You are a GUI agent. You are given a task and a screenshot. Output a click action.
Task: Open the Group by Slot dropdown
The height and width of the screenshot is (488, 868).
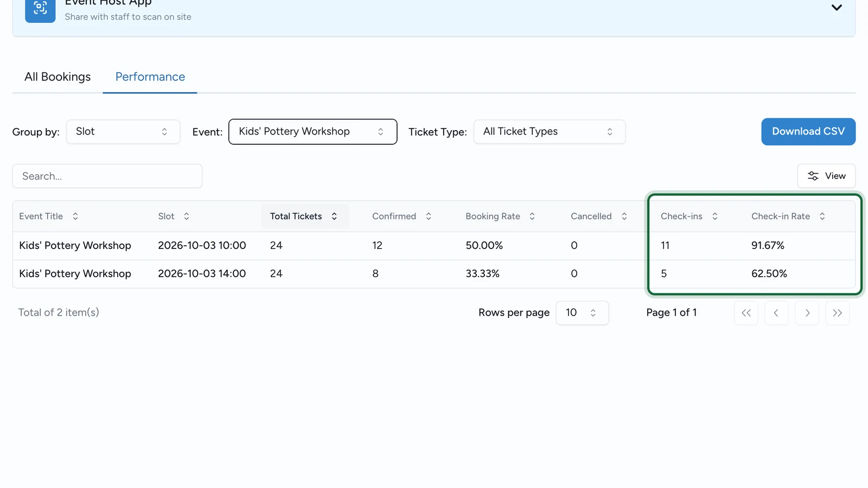[123, 132]
